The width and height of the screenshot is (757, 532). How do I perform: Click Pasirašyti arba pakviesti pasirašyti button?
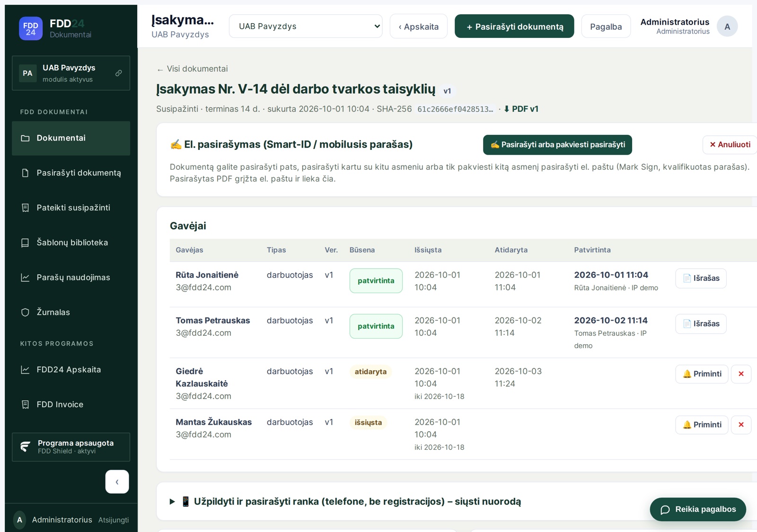557,145
